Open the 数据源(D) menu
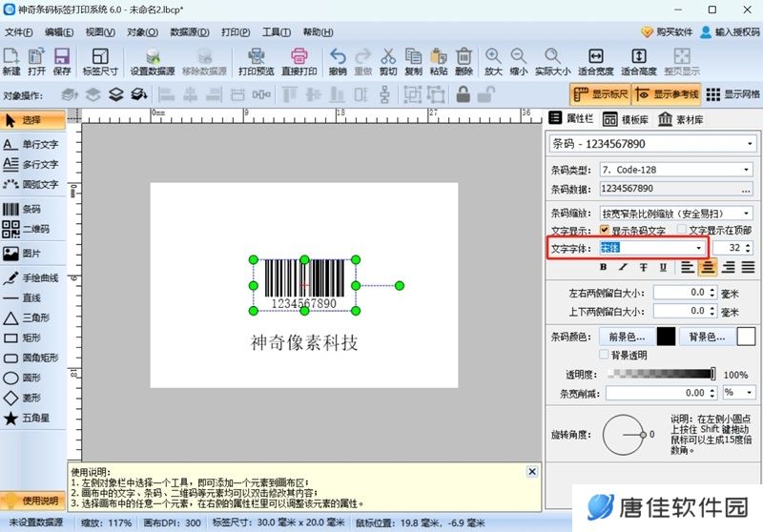Viewport: 763px width, 532px height. click(x=190, y=32)
